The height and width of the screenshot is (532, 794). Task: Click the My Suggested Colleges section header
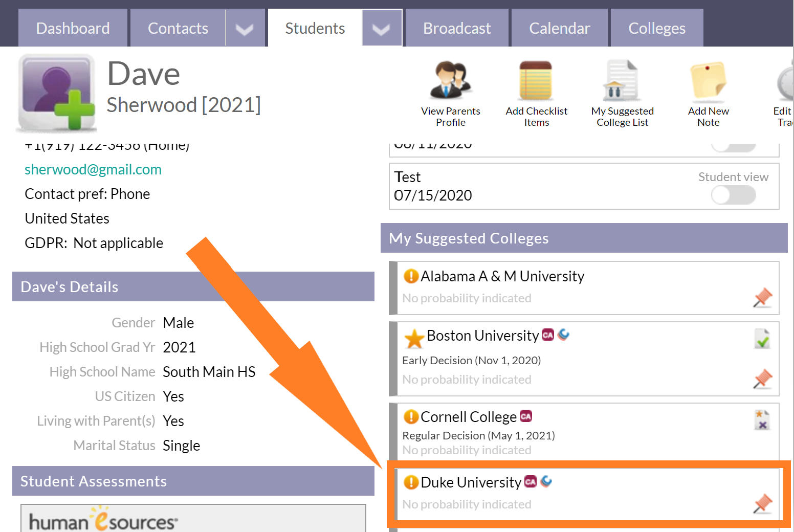coord(584,238)
